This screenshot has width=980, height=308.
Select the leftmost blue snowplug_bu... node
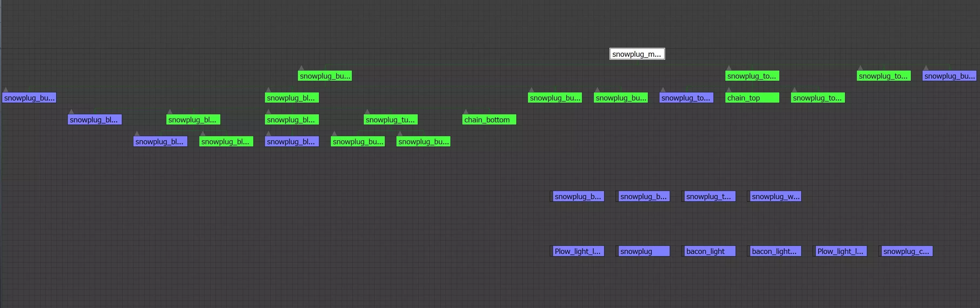(x=29, y=98)
